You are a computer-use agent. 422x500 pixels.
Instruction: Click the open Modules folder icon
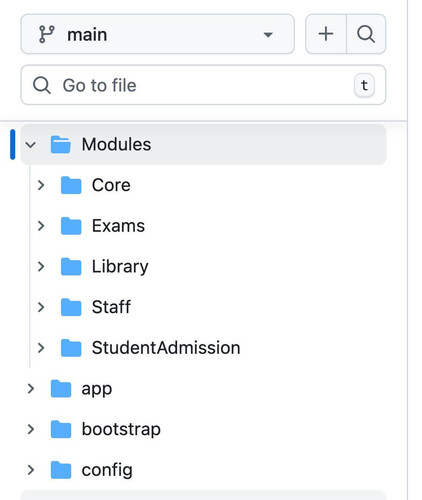click(x=61, y=144)
